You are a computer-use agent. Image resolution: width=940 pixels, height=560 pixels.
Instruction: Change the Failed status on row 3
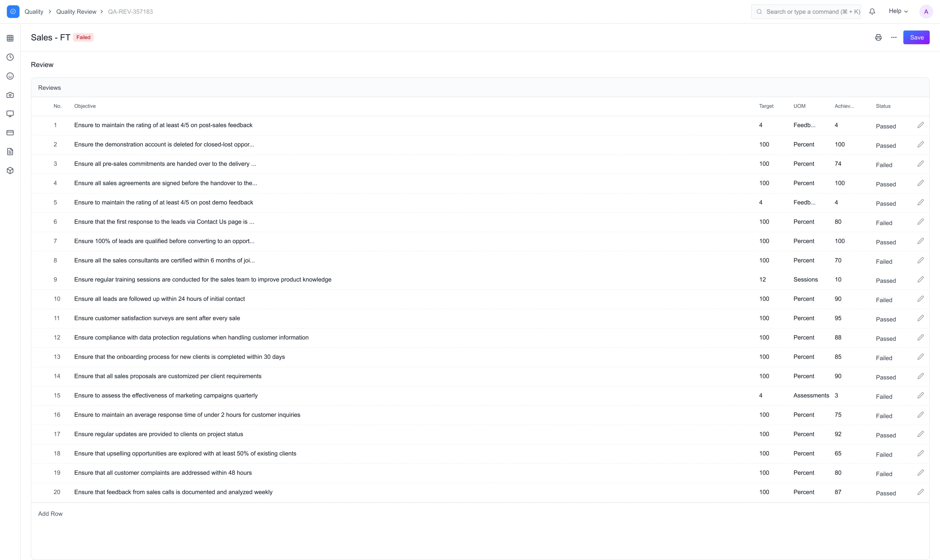pos(884,165)
